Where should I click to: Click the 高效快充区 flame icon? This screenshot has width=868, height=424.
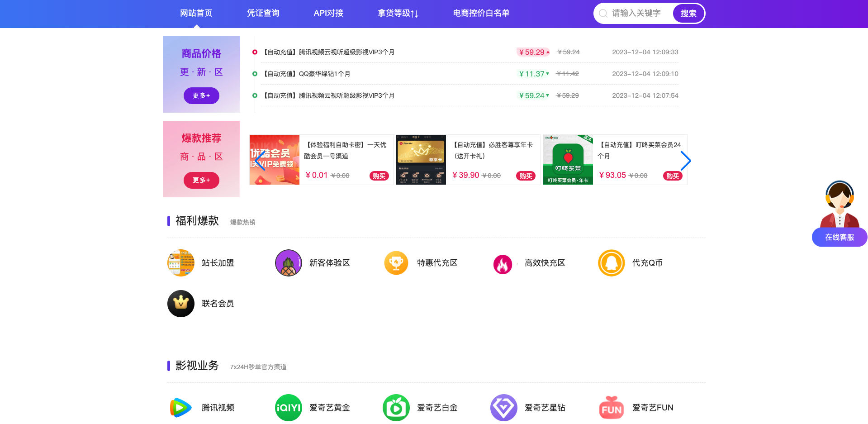click(x=503, y=262)
